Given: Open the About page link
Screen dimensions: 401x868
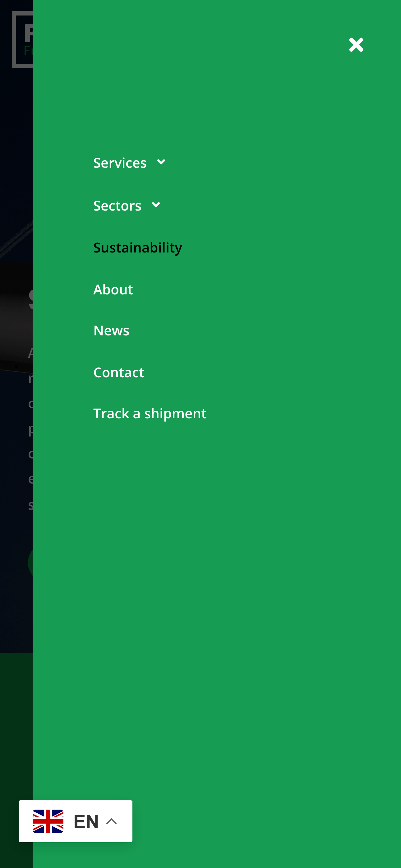Looking at the screenshot, I should point(113,289).
